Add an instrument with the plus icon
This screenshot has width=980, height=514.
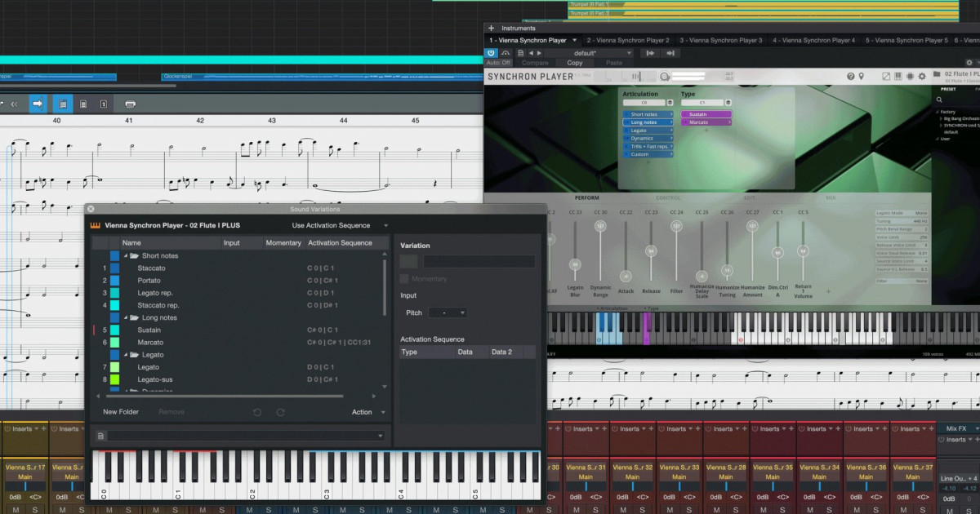pyautogui.click(x=491, y=28)
